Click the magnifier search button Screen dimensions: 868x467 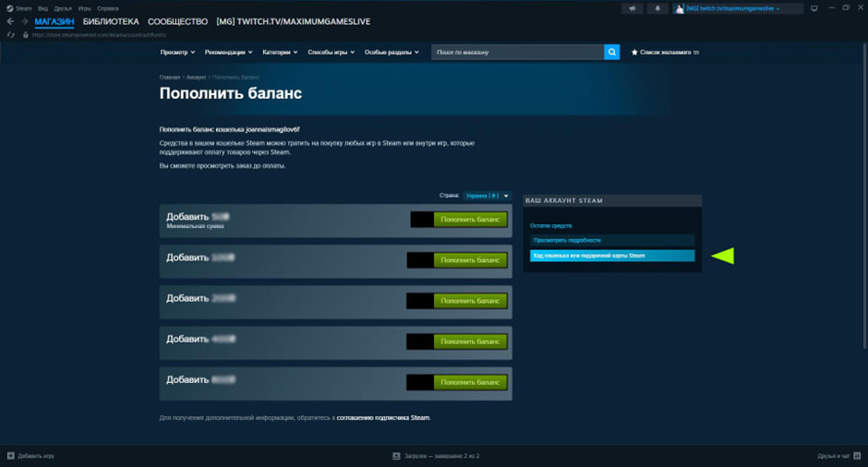(611, 52)
